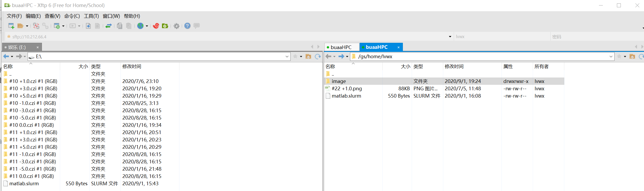Click the Open session folder icon
This screenshot has height=191, width=644.
[20, 26]
